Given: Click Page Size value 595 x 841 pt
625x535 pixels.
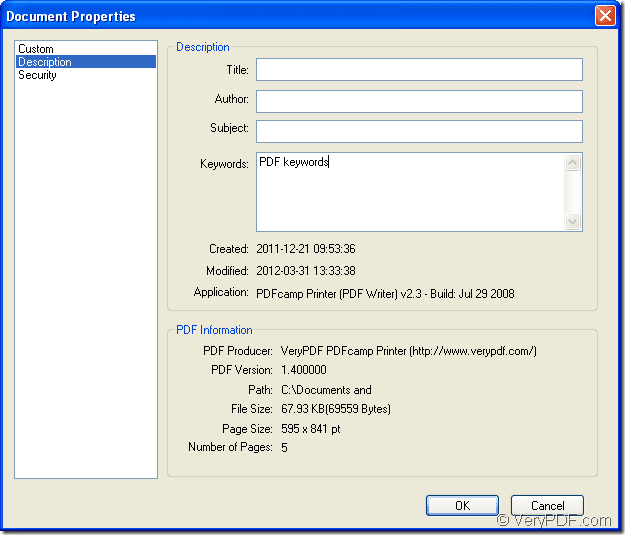Looking at the screenshot, I should point(311,429).
